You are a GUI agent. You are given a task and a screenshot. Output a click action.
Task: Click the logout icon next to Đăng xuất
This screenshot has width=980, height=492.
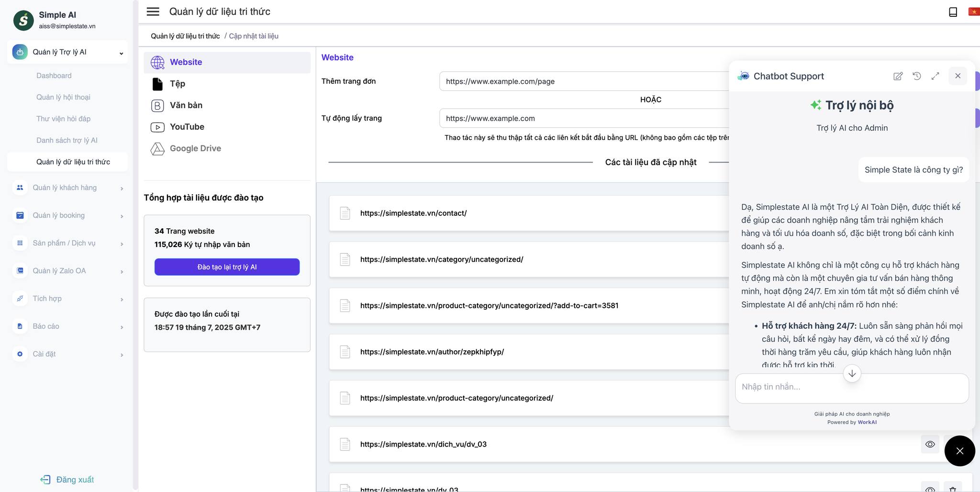45,480
